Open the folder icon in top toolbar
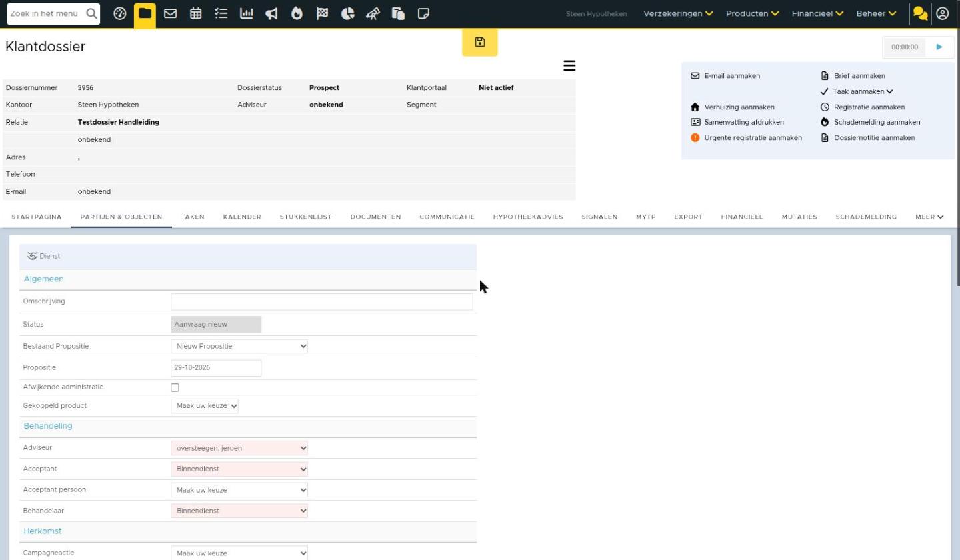 point(145,13)
